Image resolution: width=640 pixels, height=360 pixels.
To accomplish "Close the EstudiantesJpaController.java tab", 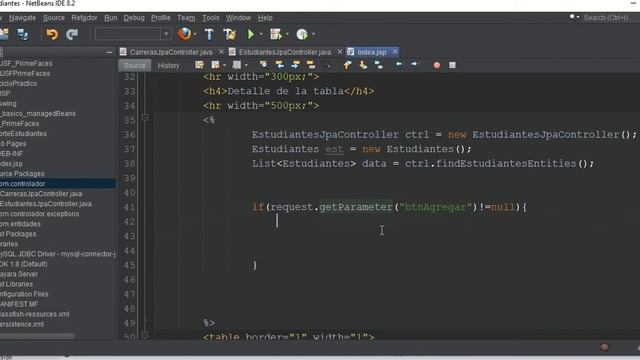I will pyautogui.click(x=339, y=52).
